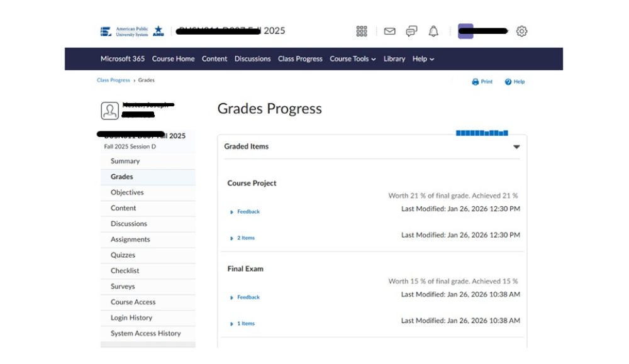Expand 1 Items under Final Exam

click(242, 324)
